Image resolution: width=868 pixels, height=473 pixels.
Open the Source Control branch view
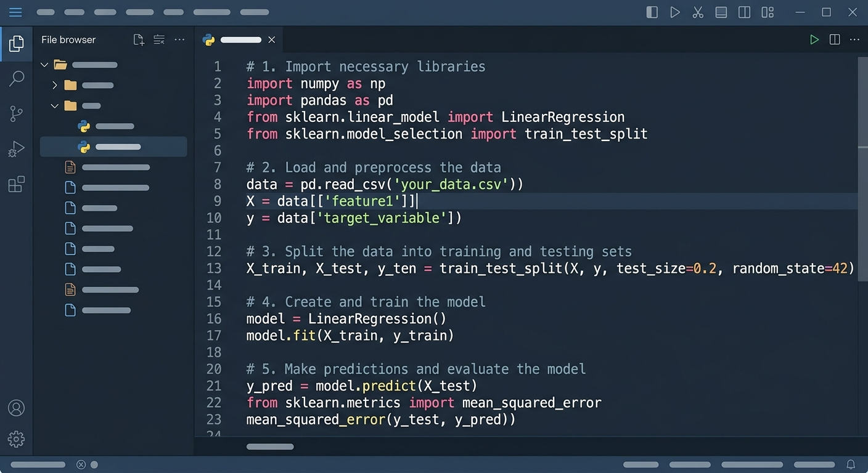click(17, 113)
